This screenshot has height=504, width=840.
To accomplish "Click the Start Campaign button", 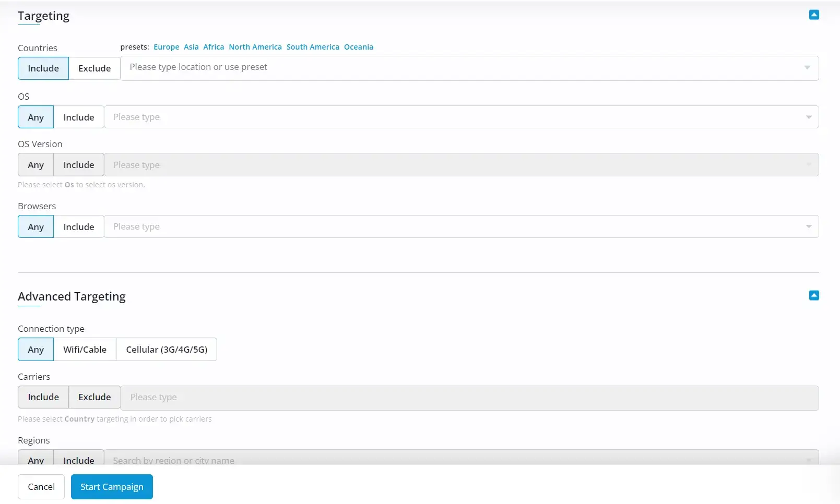I will 112,487.
